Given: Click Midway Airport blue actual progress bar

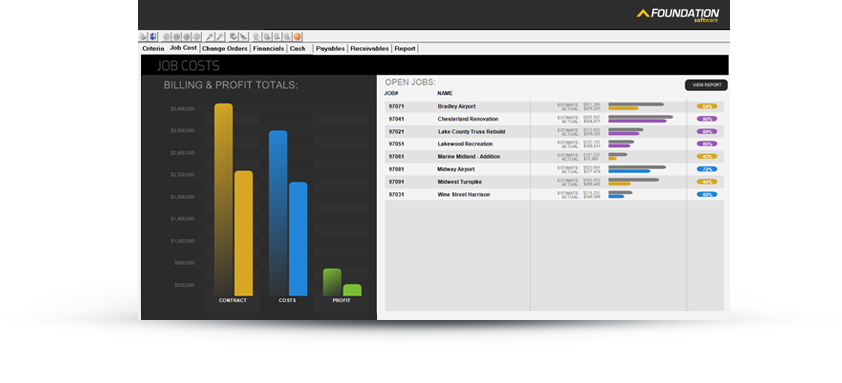Looking at the screenshot, I should coord(629,171).
